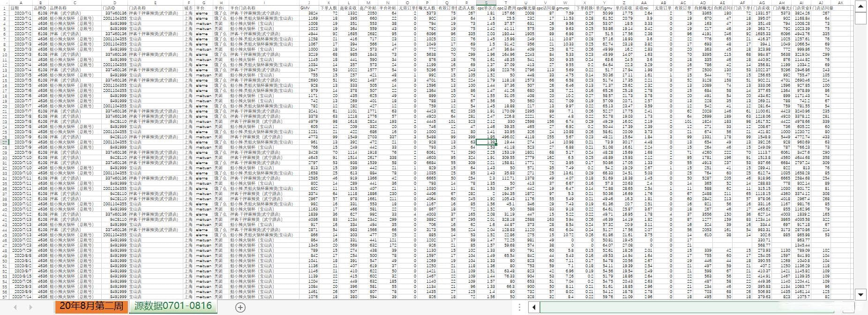Click the 门店名称 header cell in column E
The image size is (868, 315).
pyautogui.click(x=155, y=8)
